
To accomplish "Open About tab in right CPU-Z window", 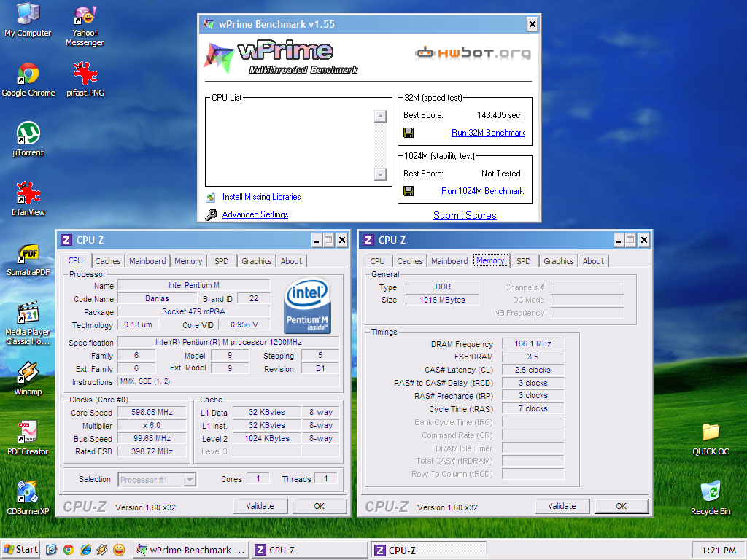I will [x=593, y=261].
